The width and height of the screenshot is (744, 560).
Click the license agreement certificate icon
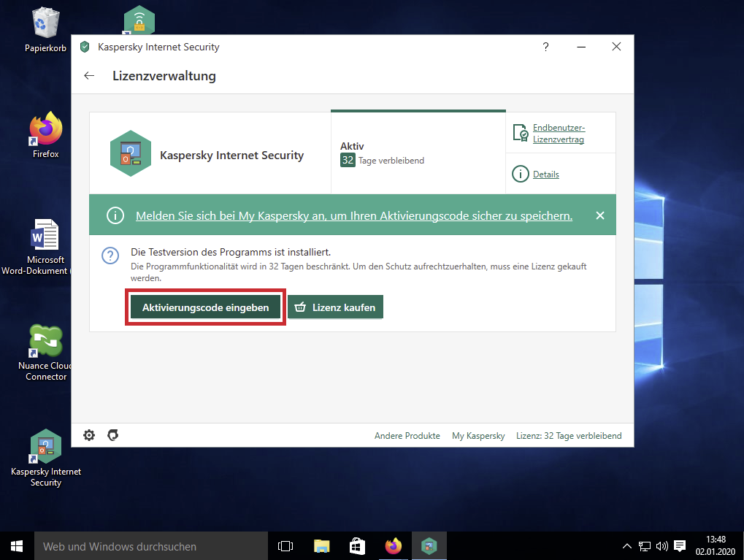[x=521, y=133]
